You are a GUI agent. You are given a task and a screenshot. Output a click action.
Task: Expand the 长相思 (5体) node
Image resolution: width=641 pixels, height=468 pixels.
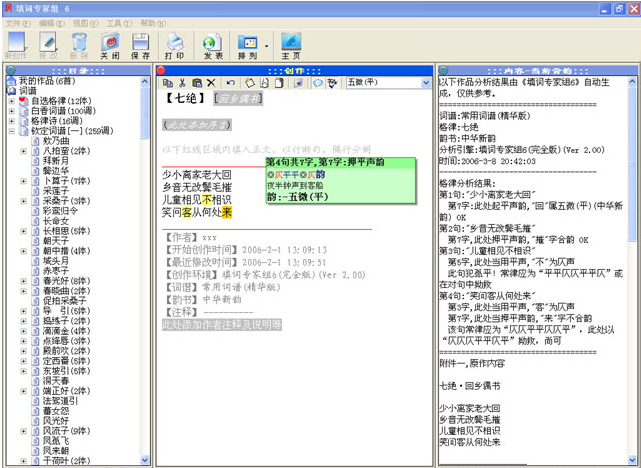pos(23,231)
